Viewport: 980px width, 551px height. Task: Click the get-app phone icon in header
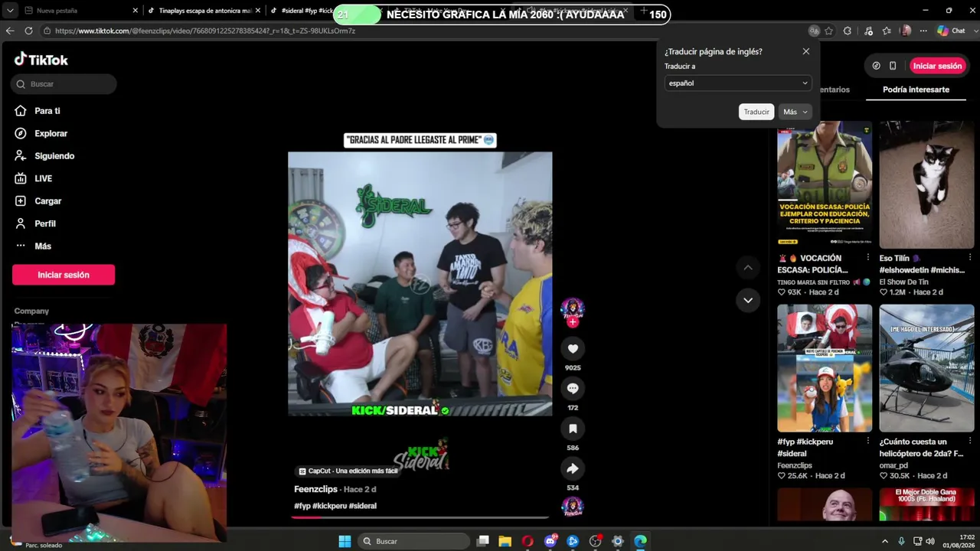(893, 66)
